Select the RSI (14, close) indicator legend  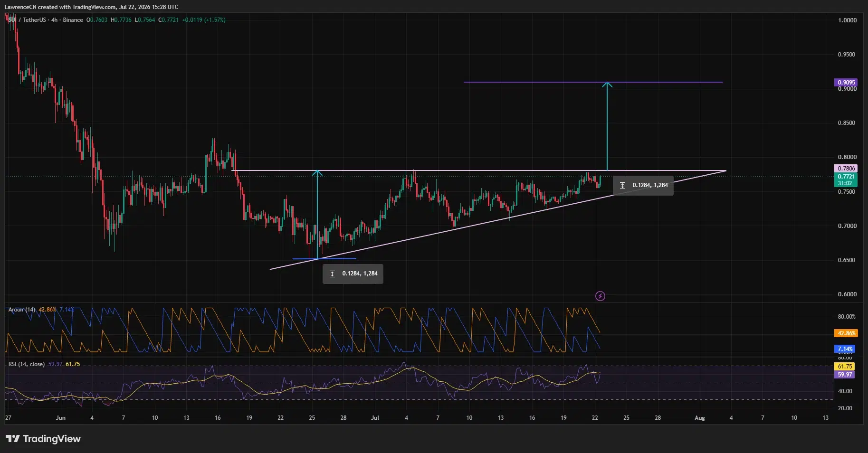27,364
